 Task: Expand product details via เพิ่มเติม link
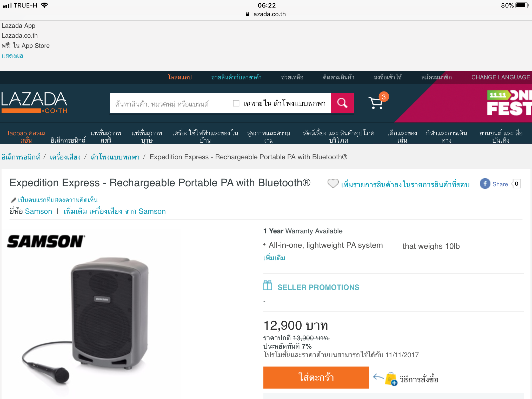(274, 258)
